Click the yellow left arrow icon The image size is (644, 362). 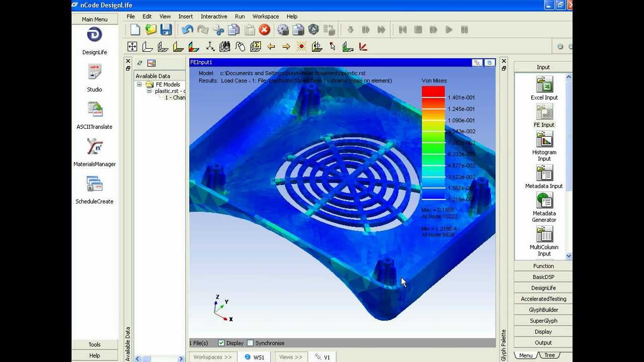[271, 47]
